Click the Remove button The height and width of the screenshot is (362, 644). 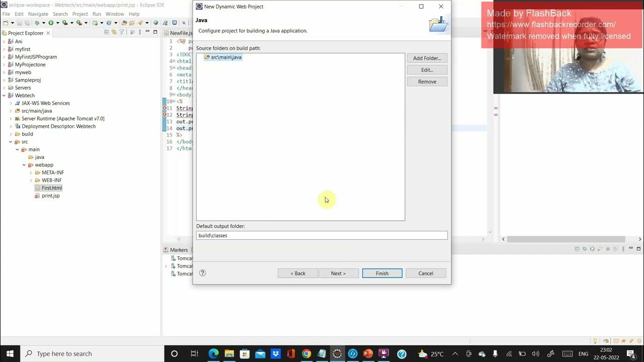(427, 81)
